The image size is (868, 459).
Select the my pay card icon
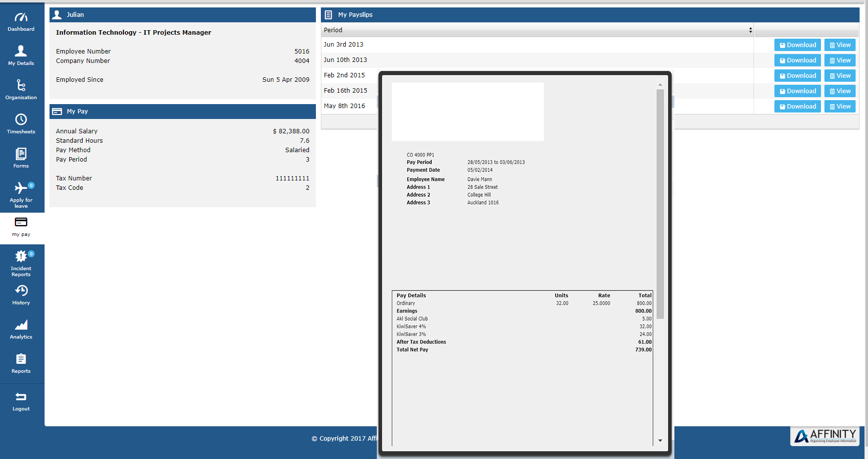[x=21, y=222]
